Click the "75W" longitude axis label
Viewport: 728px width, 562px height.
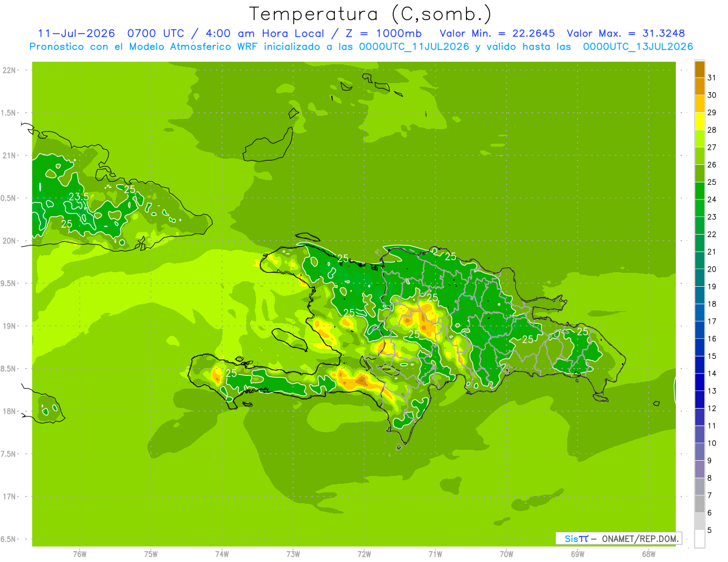(x=151, y=554)
